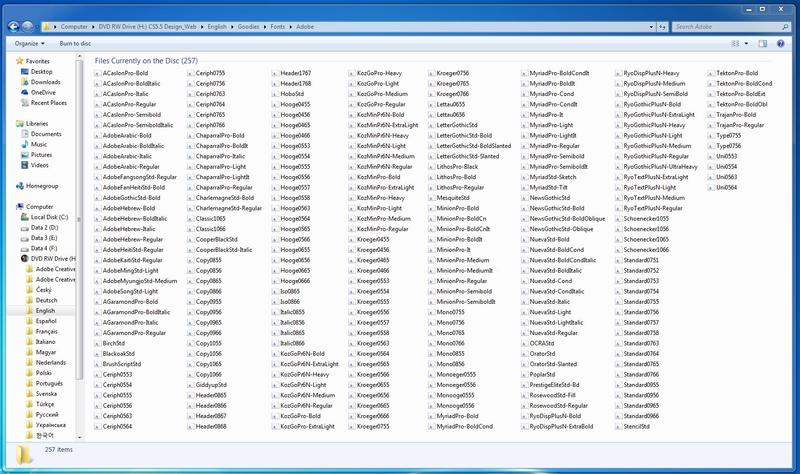
Task: Click the Back navigation arrow
Action: tap(14, 27)
